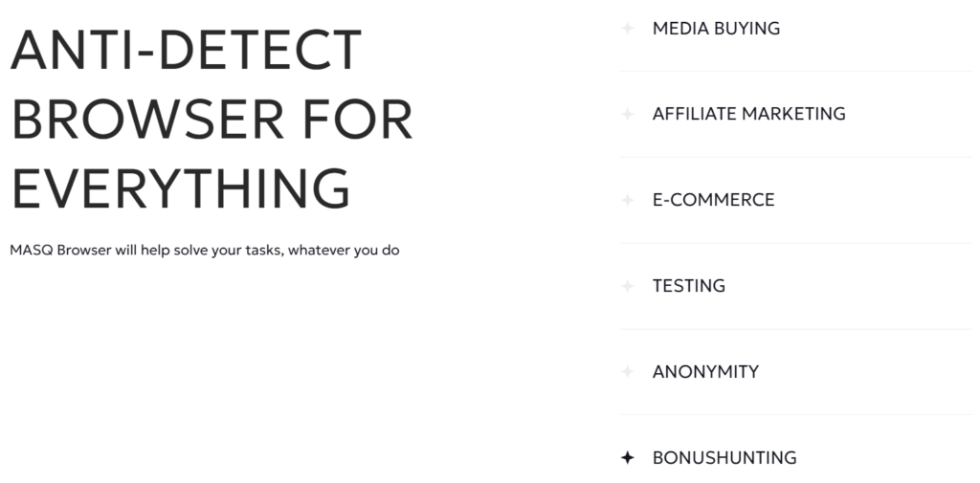Click the faded star icon beside TESTING
The image size is (980, 483).
pyautogui.click(x=628, y=286)
